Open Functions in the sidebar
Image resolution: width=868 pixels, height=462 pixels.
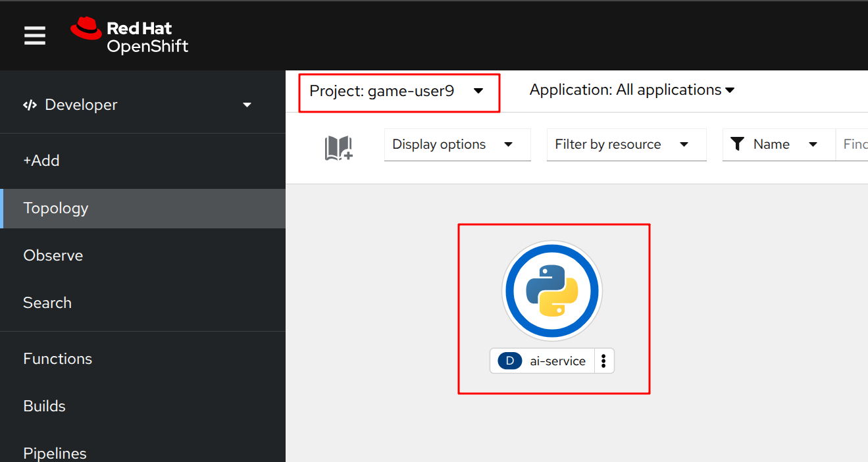click(143, 359)
